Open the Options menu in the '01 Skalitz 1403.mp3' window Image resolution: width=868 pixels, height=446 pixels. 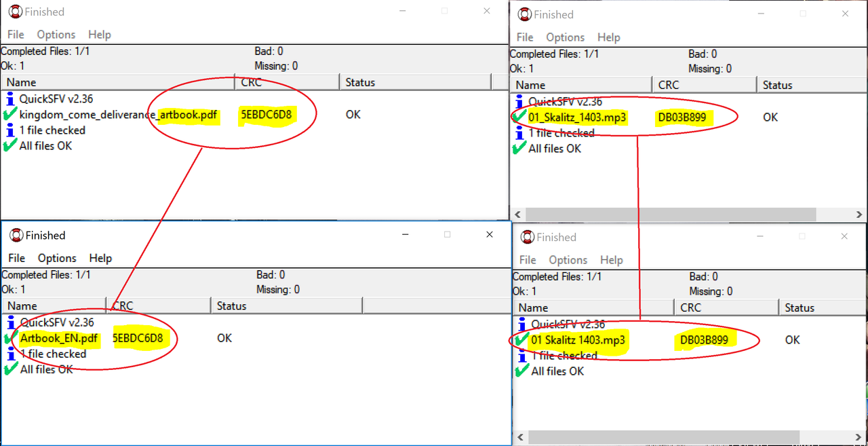(568, 260)
